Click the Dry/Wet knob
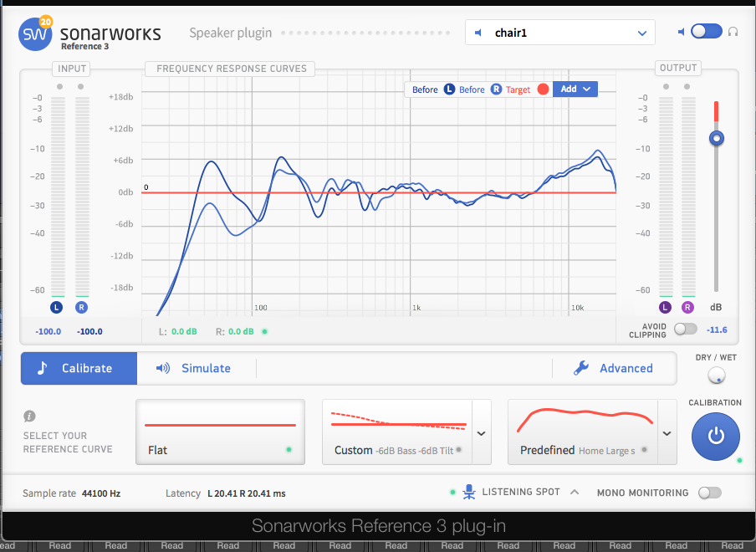Image resolution: width=756 pixels, height=552 pixels. click(717, 375)
